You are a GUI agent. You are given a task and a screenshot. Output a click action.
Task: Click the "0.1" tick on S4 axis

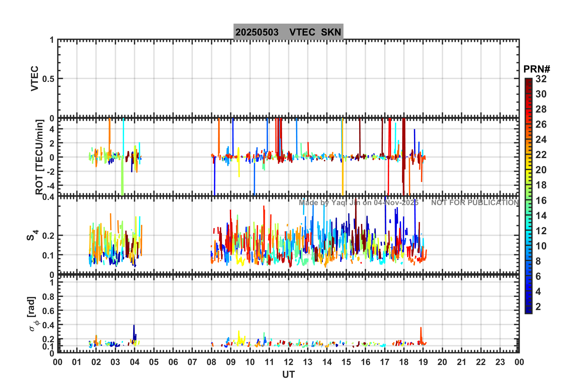[x=48, y=255]
